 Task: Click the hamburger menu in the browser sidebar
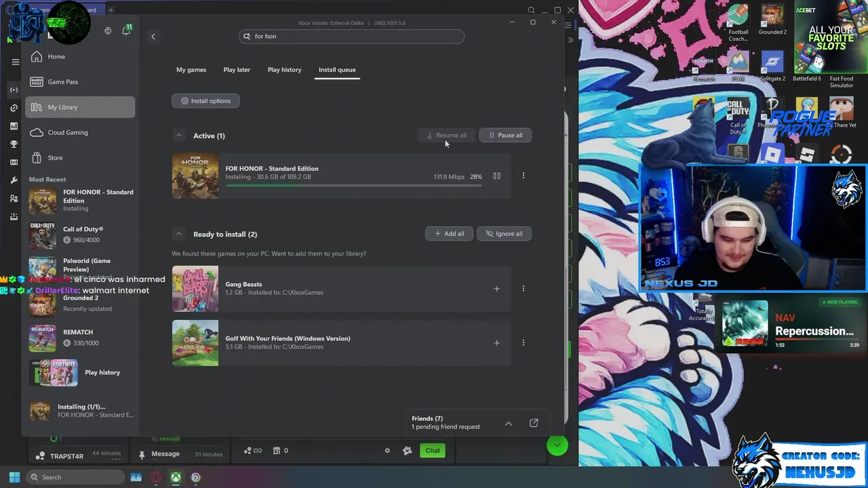pyautogui.click(x=16, y=62)
